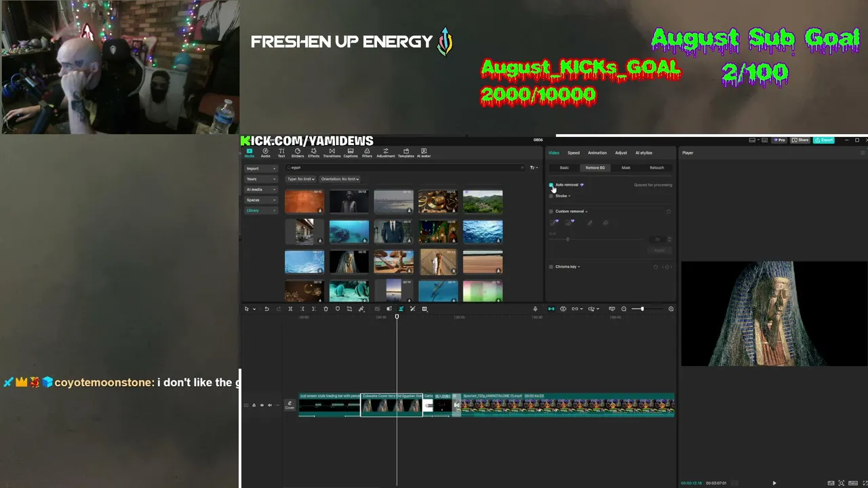This screenshot has width=868, height=488.
Task: Expand the Spaces section in sidebar
Action: [261, 200]
